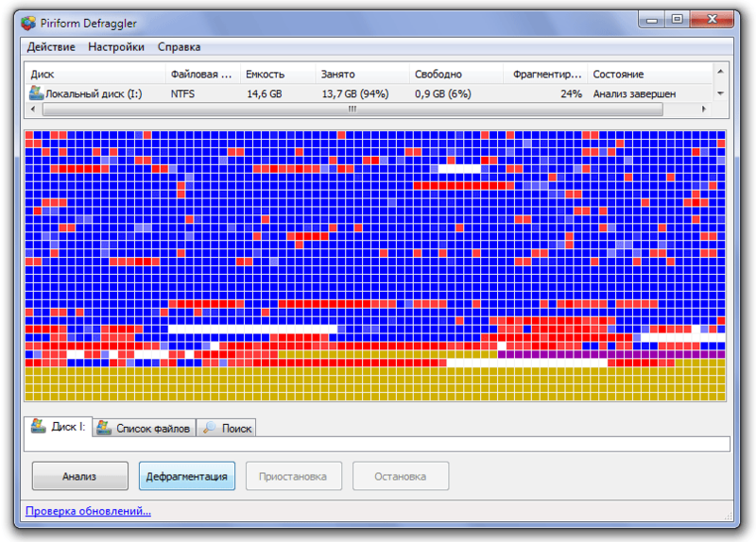Sort by the Файловая column header
The height and width of the screenshot is (542, 756).
point(202,75)
